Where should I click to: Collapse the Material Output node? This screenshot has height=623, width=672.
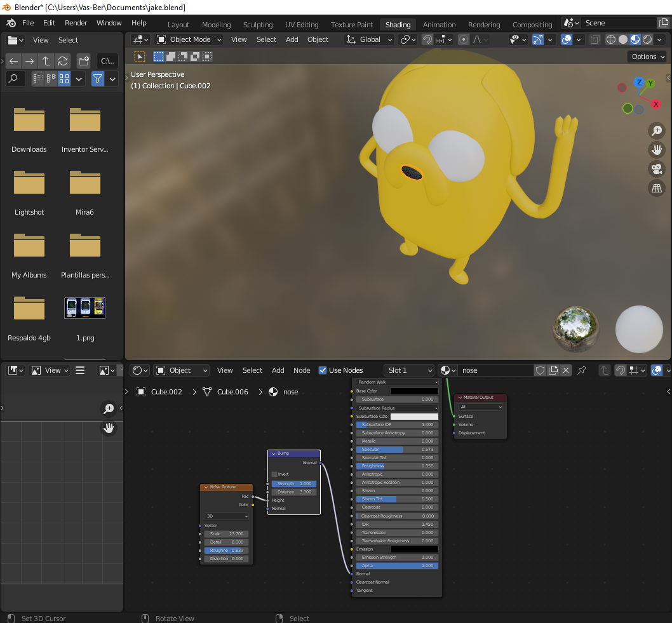click(x=460, y=398)
